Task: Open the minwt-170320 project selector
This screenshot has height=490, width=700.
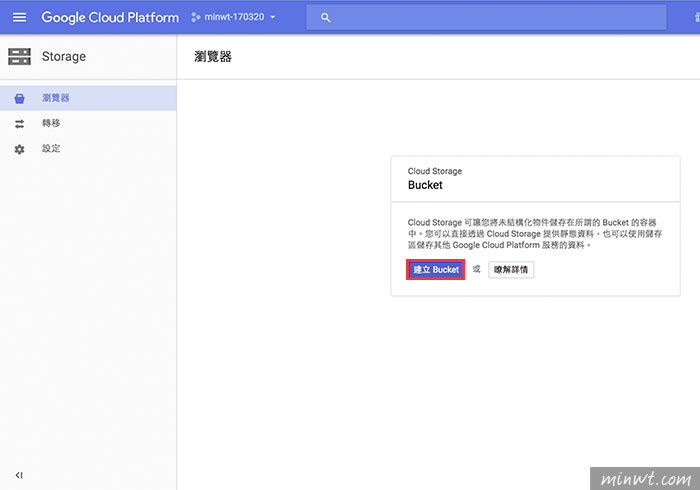Action: pos(233,17)
